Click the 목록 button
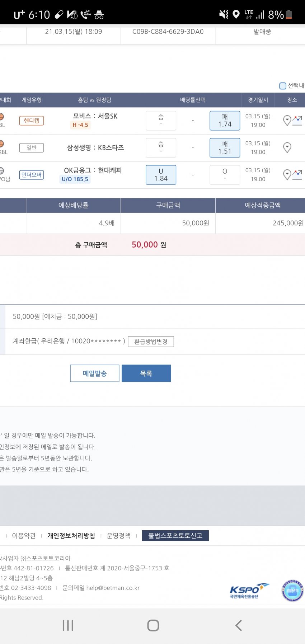 pyautogui.click(x=146, y=373)
